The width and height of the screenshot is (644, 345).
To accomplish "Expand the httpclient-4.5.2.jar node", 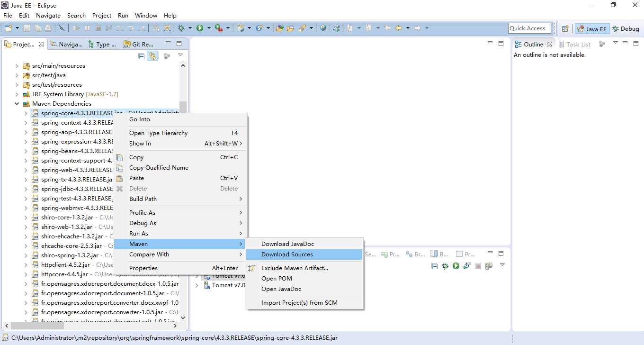I will (26, 265).
